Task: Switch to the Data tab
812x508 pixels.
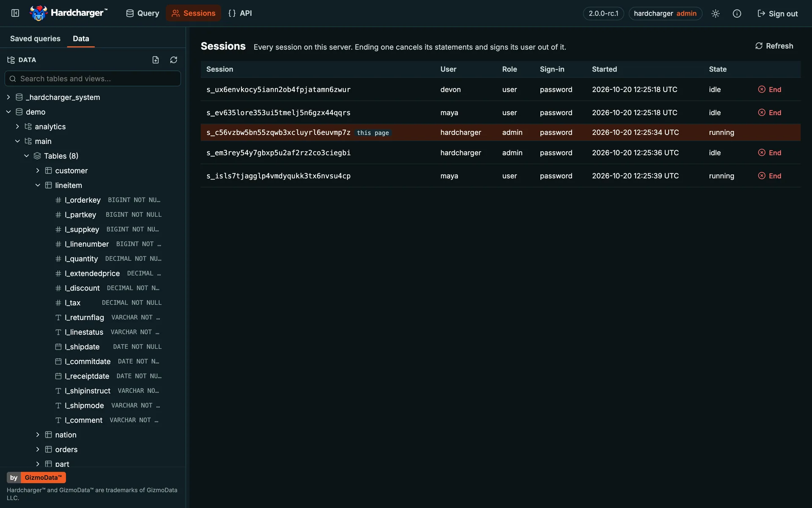Action: (x=81, y=39)
